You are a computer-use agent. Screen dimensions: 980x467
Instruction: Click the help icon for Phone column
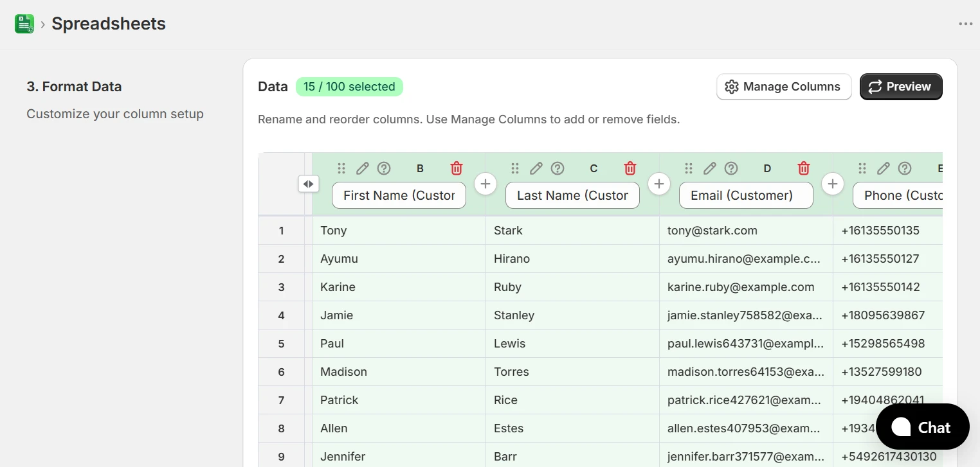coord(905,168)
